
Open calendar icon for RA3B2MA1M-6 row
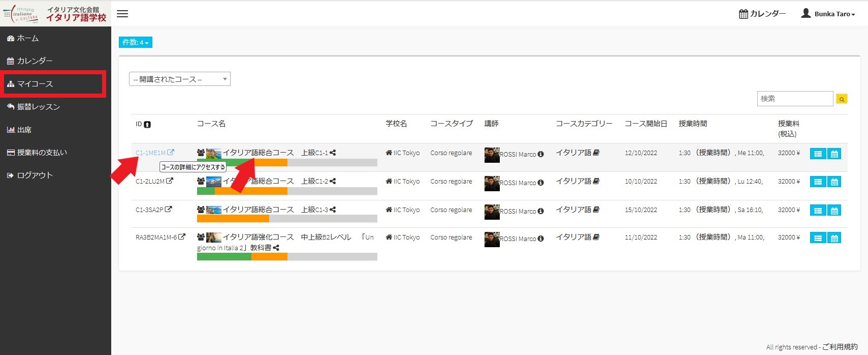tap(834, 238)
